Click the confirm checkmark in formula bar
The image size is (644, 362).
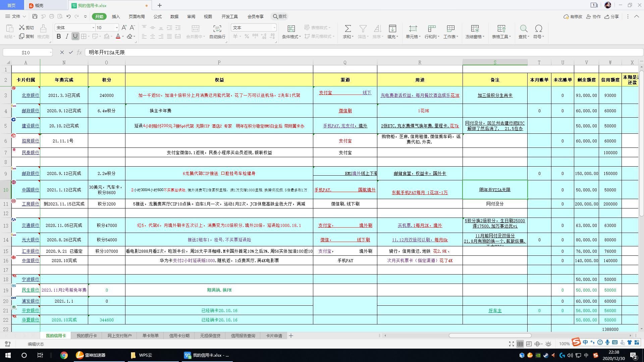point(71,52)
